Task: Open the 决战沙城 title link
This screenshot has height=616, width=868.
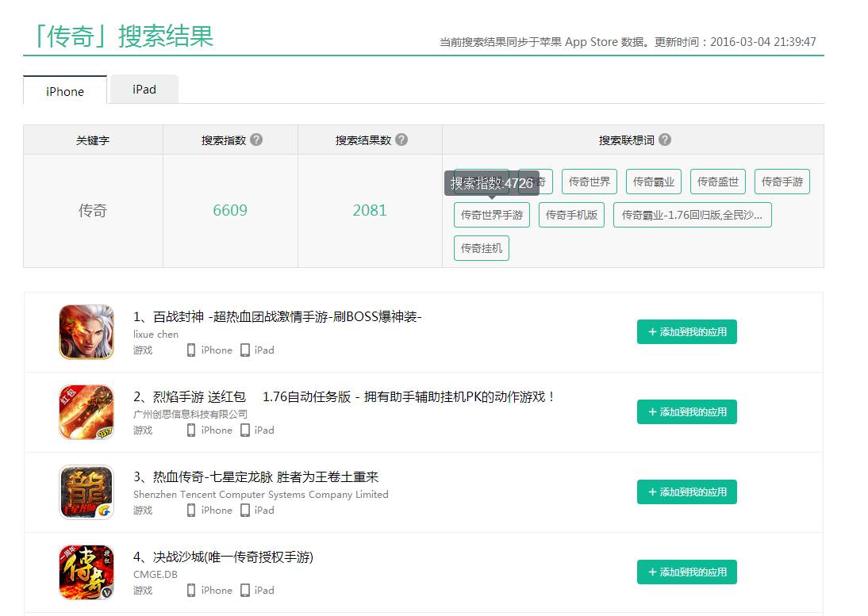Action: pos(223,557)
